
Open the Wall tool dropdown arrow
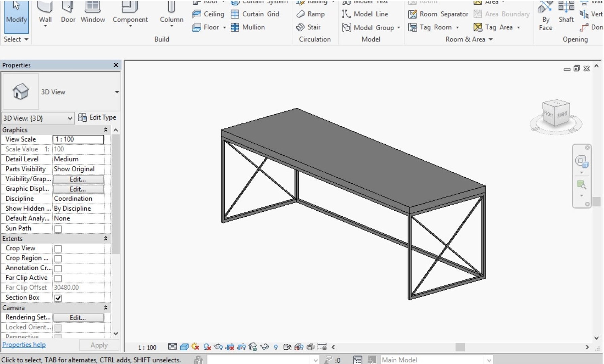click(45, 26)
